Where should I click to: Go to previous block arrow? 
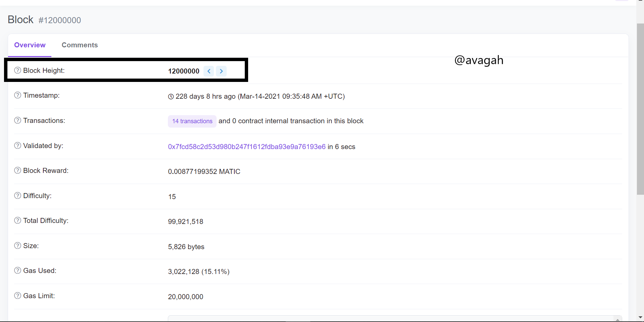pos(209,71)
